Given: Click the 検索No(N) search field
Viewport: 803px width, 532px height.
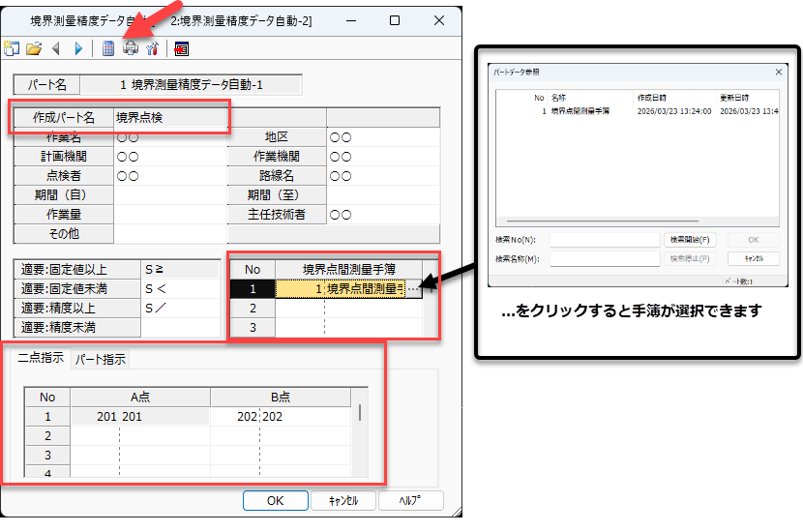Looking at the screenshot, I should 605,240.
